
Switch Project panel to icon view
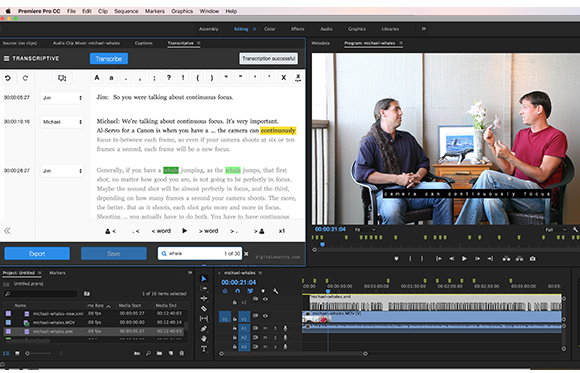click(17, 353)
